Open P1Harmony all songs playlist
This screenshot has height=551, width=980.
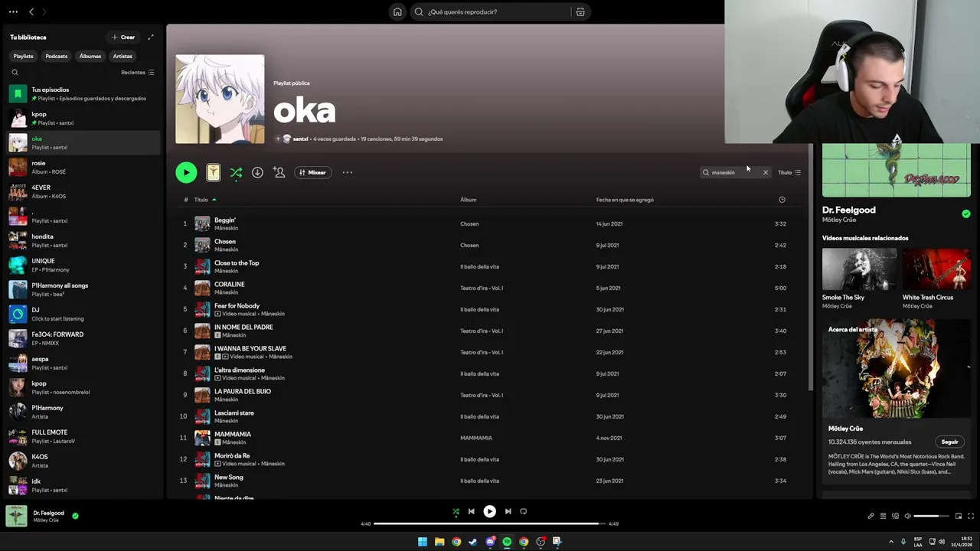pyautogui.click(x=83, y=289)
